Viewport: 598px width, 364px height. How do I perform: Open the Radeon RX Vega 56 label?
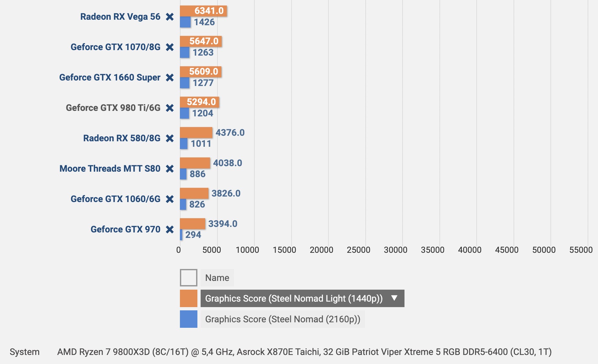120,17
